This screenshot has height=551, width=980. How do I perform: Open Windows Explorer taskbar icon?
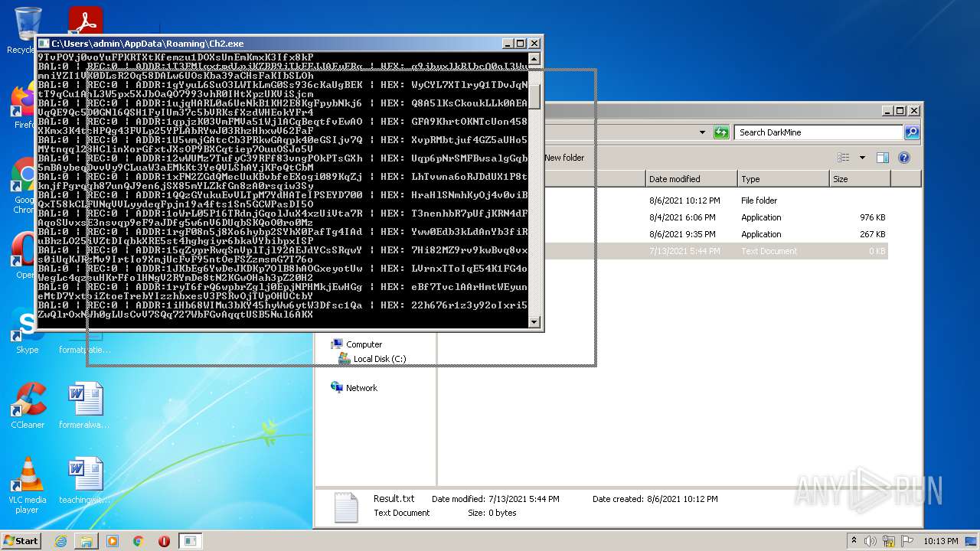point(87,541)
